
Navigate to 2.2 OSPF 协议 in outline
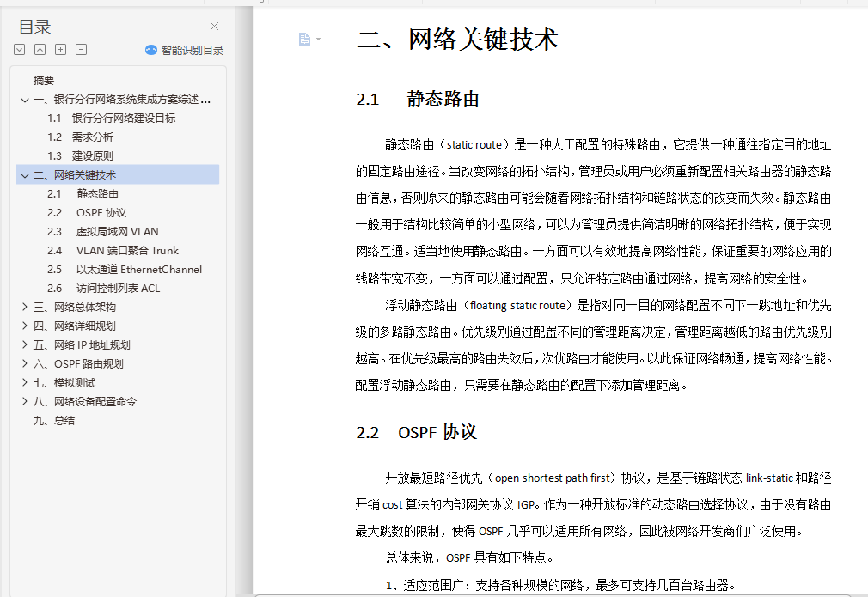[86, 212]
